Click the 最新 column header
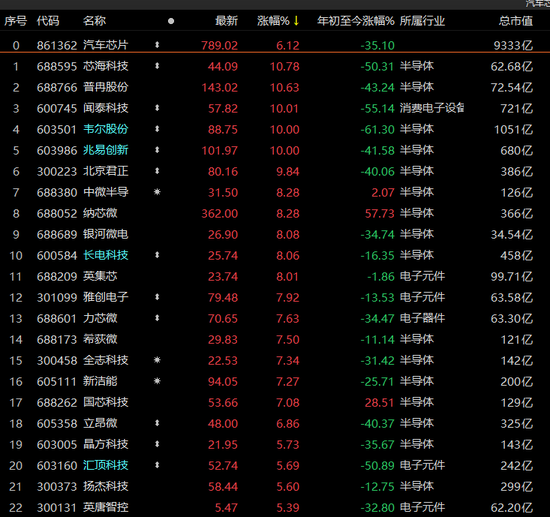 [226, 21]
